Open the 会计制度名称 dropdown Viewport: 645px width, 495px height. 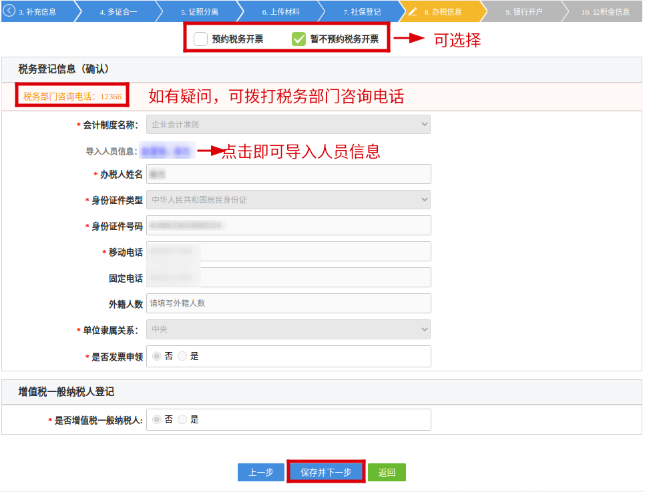[x=288, y=125]
